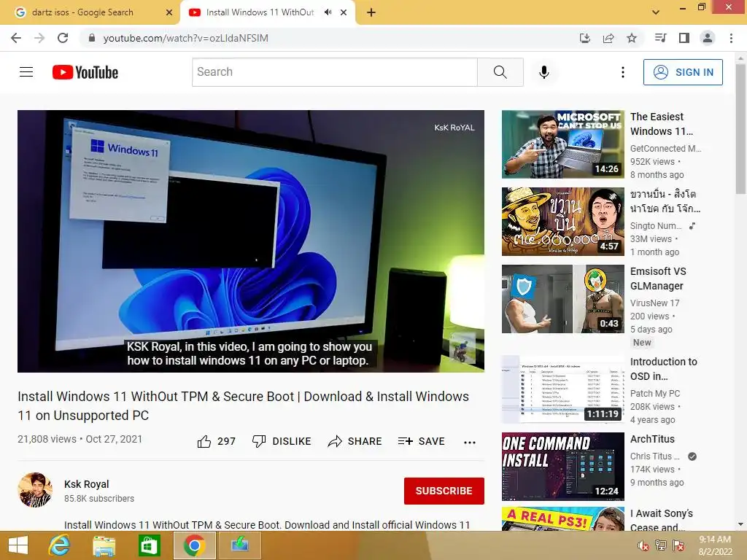Open I Await Sony's Cease video thumbnail
Viewport: 747px width, 560px height.
tap(562, 518)
